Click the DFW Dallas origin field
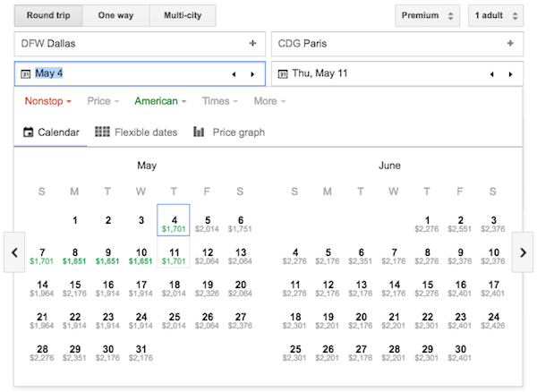This screenshot has height=392, width=537. [140, 44]
